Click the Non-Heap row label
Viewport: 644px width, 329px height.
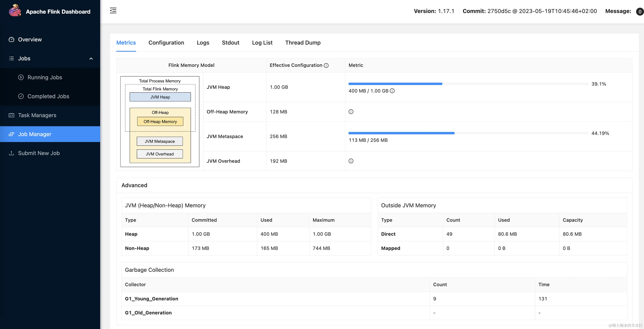[x=137, y=248]
